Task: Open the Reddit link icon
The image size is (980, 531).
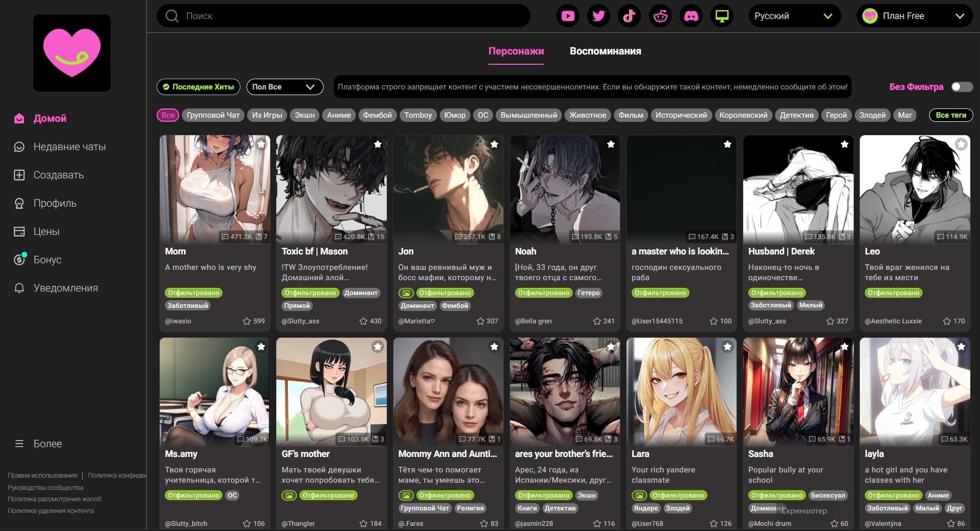Action: pyautogui.click(x=660, y=16)
